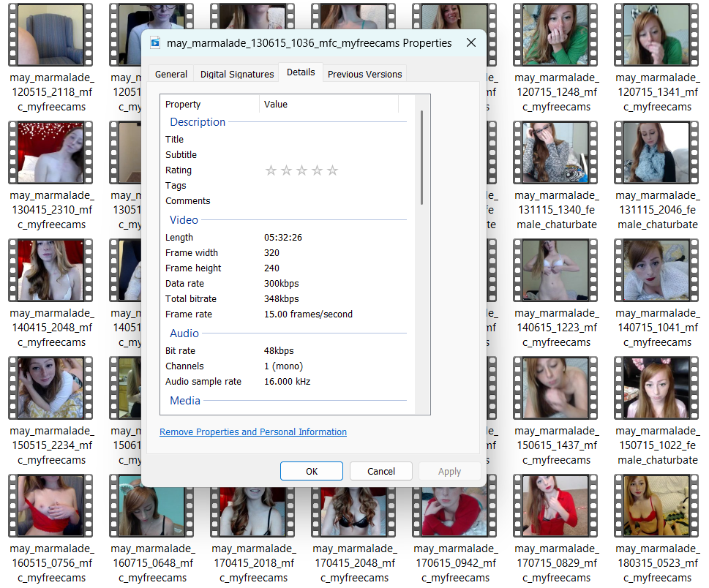709x588 pixels.
Task: Click the Tags property value field
Action: [x=334, y=185]
